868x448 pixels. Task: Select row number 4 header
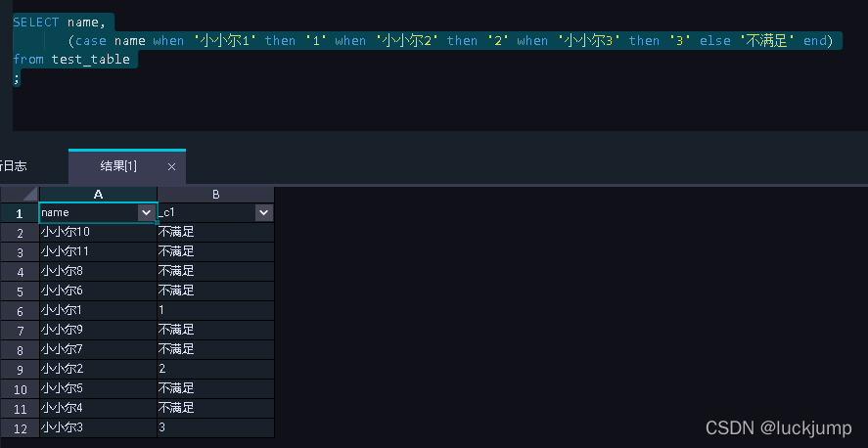[20, 272]
